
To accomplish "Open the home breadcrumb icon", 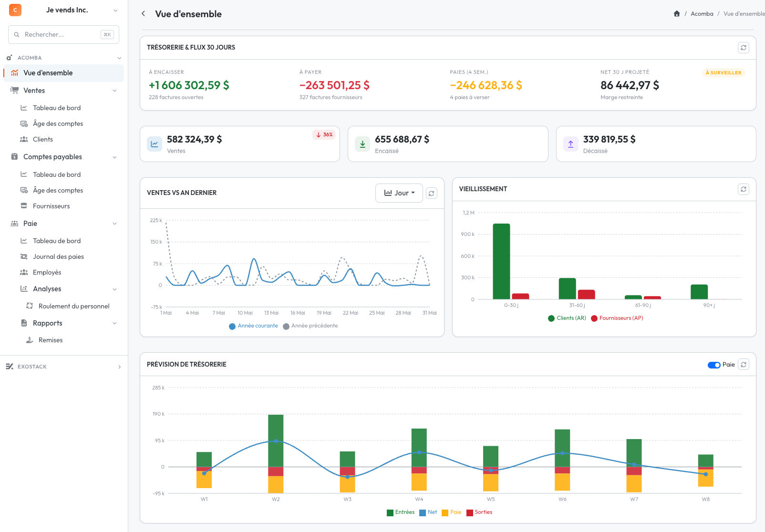I will [676, 14].
